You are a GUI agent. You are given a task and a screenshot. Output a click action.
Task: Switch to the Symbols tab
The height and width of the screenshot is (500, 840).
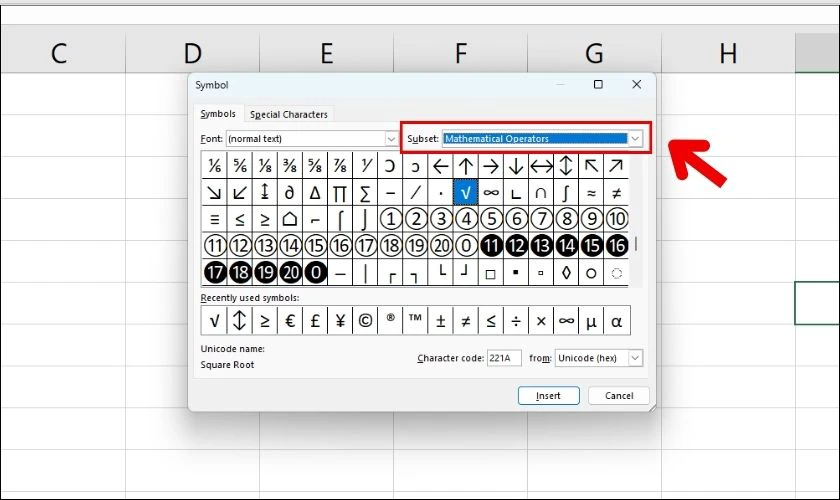[218, 114]
